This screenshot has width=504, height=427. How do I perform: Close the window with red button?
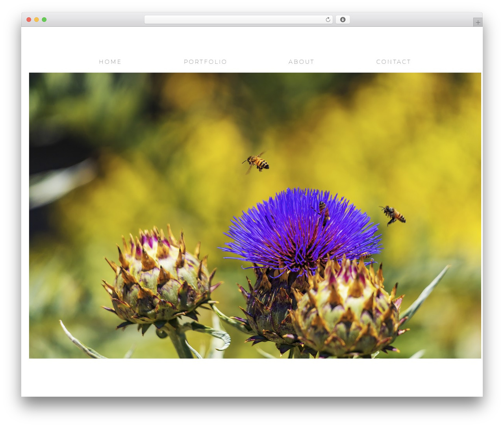click(x=29, y=20)
